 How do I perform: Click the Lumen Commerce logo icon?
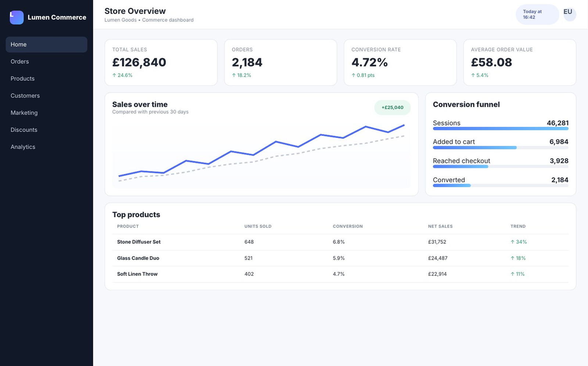[17, 17]
